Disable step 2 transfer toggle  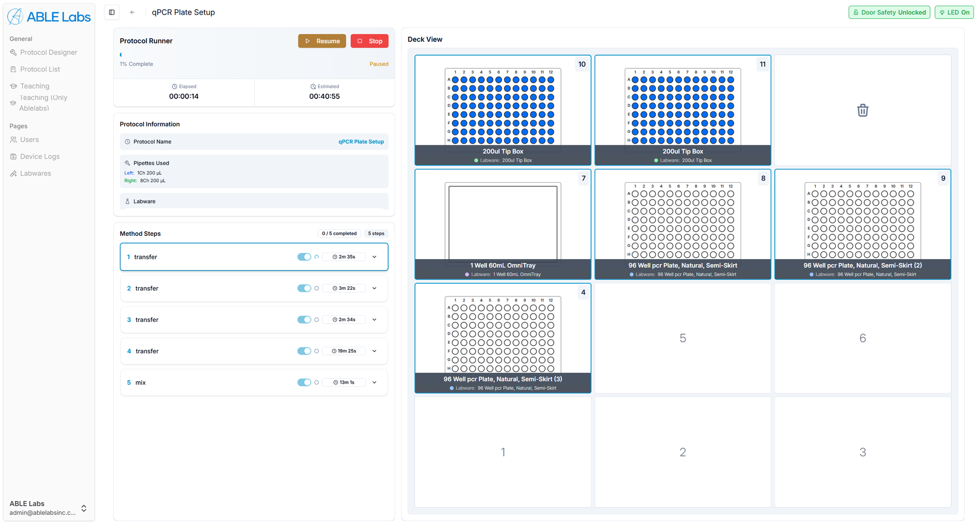[x=304, y=288]
